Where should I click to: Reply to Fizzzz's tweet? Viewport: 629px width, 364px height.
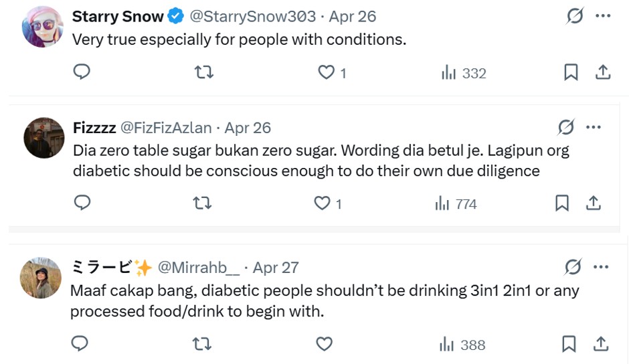pyautogui.click(x=82, y=203)
